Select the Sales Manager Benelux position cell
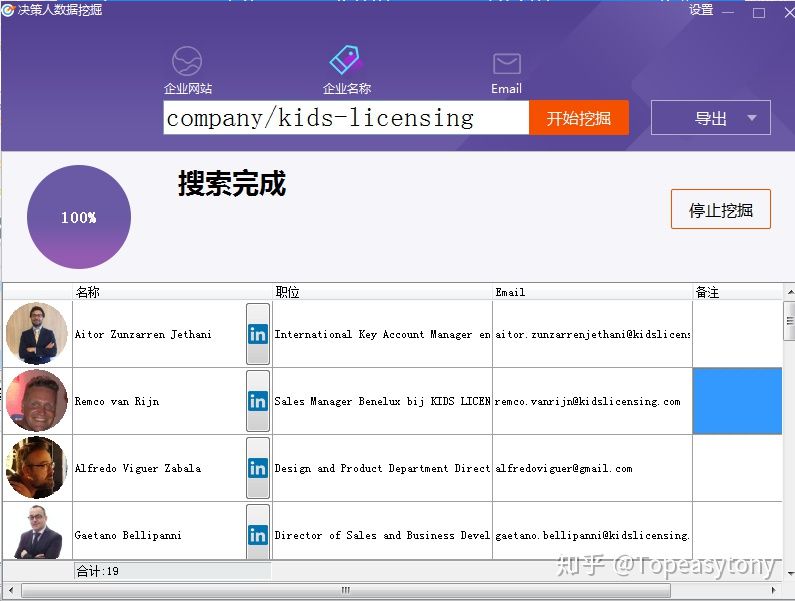The image size is (795, 601). click(x=382, y=401)
